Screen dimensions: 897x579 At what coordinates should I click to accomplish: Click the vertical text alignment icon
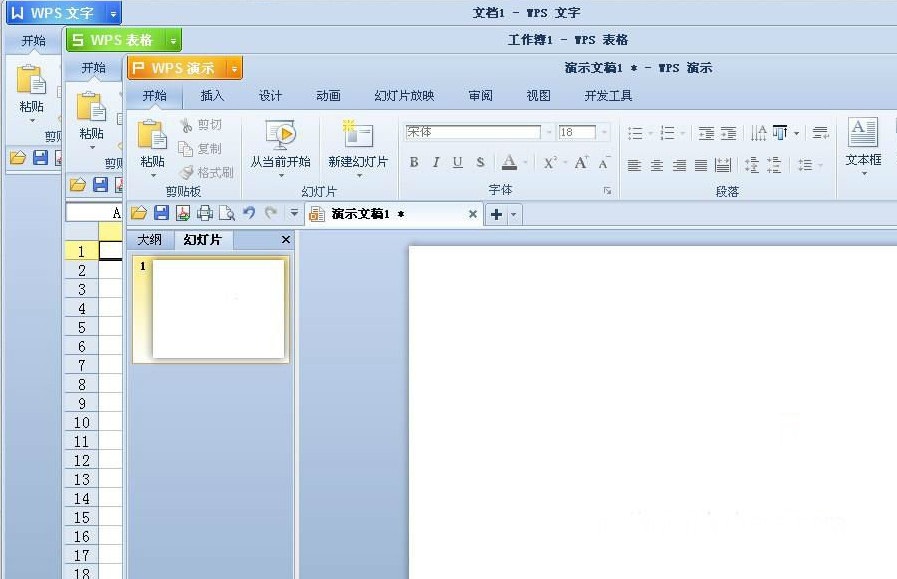(780, 133)
